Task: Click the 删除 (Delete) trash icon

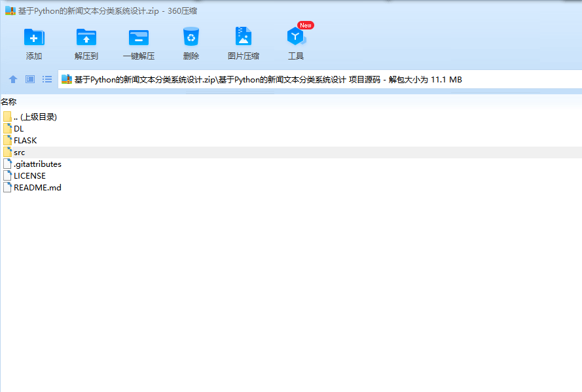Action: click(191, 37)
